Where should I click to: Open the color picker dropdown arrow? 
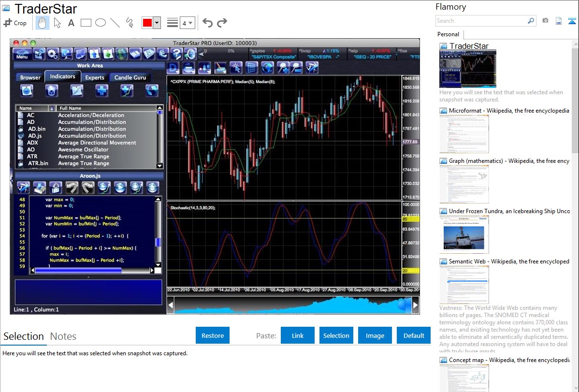pyautogui.click(x=157, y=23)
